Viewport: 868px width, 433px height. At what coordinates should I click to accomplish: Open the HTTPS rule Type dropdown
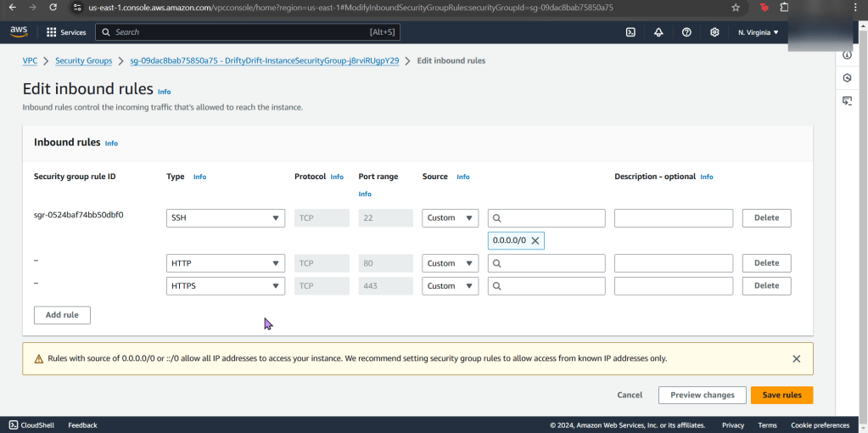(226, 286)
